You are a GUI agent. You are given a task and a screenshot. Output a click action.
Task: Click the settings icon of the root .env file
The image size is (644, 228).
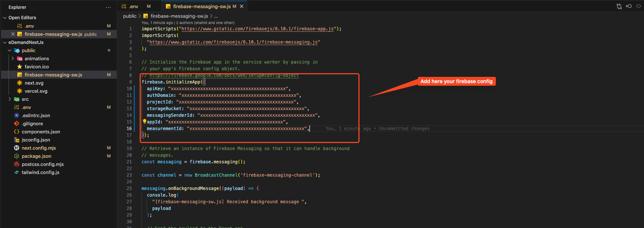tap(17, 107)
